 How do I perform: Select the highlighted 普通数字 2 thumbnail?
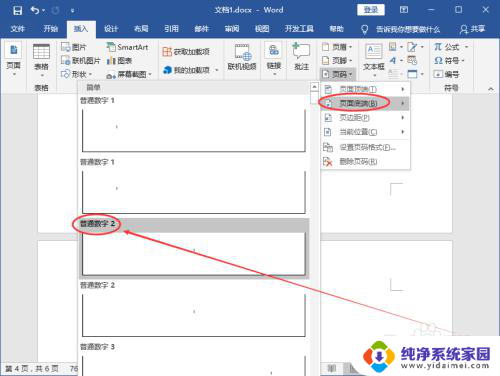click(194, 254)
